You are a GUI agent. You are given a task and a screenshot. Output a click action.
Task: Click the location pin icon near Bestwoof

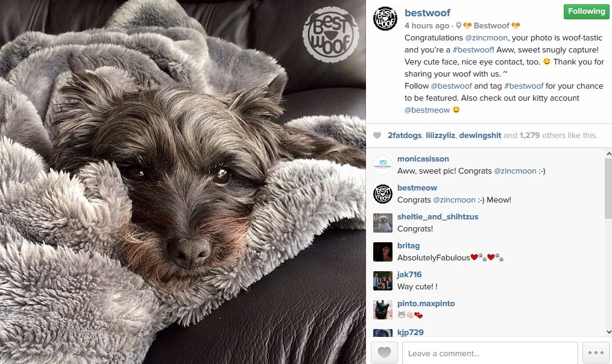(459, 26)
